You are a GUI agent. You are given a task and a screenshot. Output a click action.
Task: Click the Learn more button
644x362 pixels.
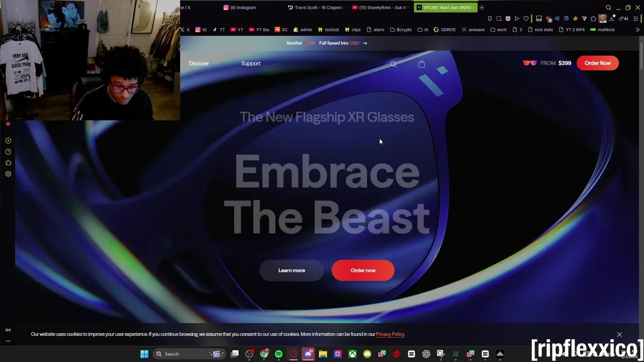tap(292, 270)
